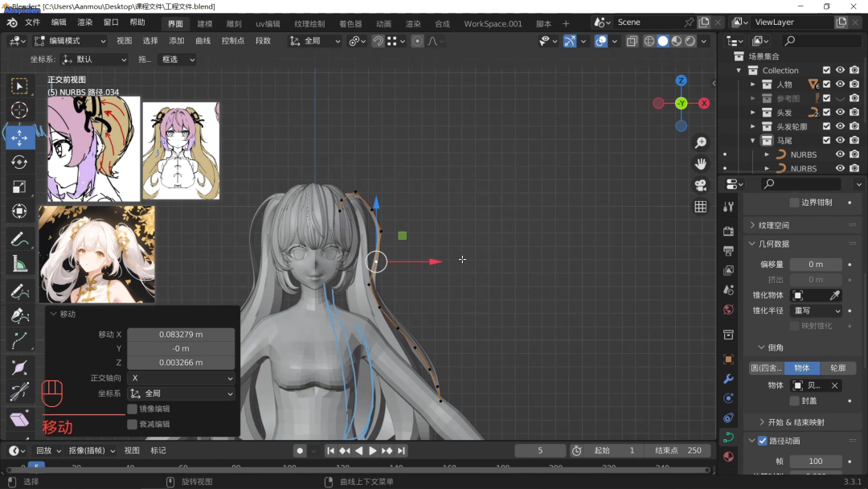Click the red X axis gizmo
The height and width of the screenshot is (489, 868).
coord(704,103)
